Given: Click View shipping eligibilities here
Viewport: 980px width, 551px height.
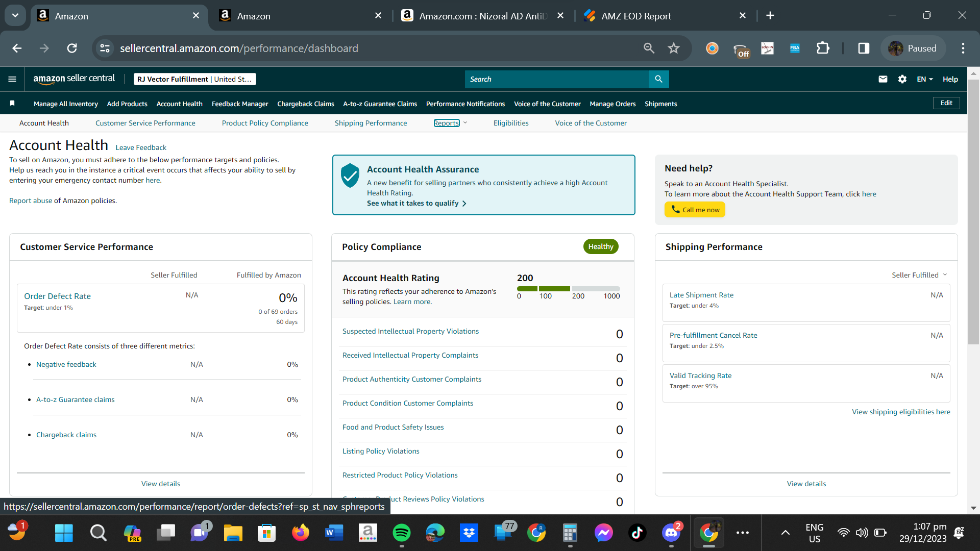Looking at the screenshot, I should 901,412.
